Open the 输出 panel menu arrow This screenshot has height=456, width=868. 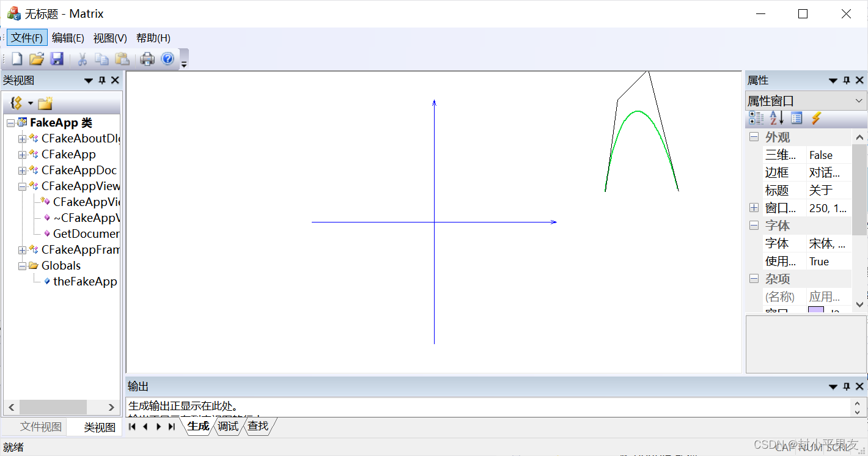click(x=833, y=386)
